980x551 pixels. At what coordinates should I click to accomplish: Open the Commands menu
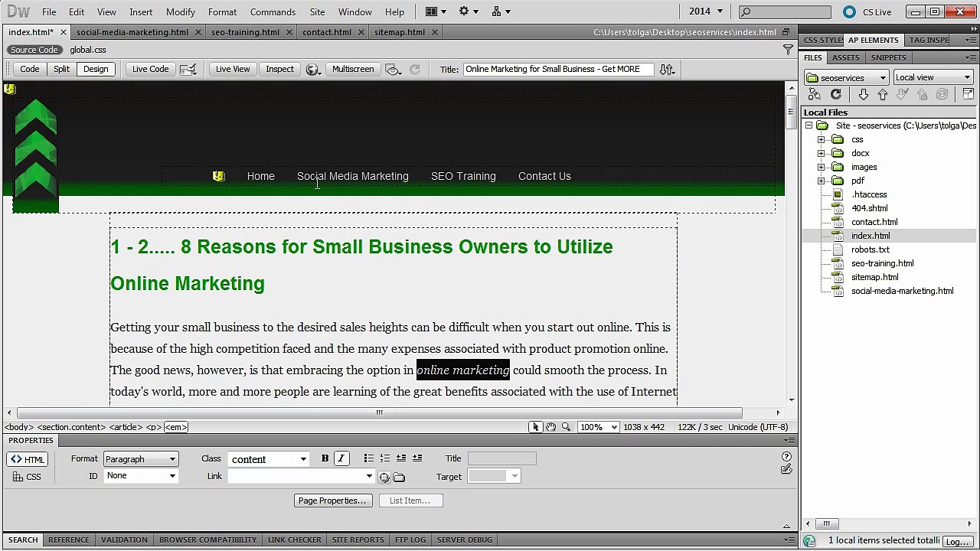point(273,11)
